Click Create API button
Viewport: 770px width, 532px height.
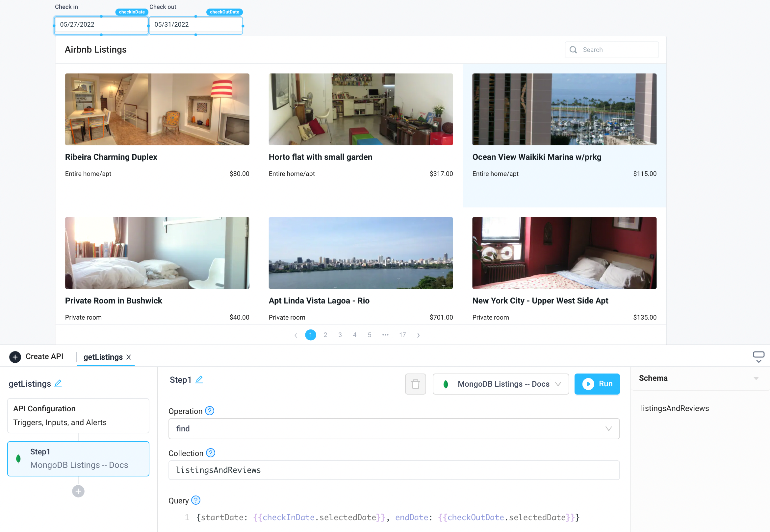(x=37, y=357)
